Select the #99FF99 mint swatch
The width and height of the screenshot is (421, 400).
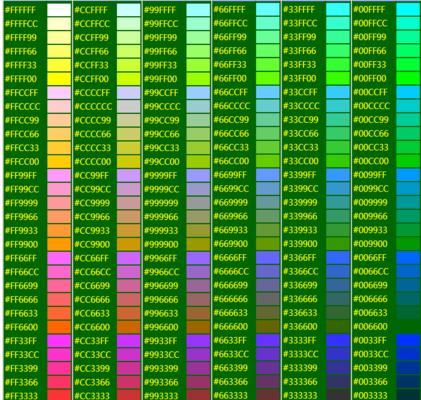click(198, 38)
